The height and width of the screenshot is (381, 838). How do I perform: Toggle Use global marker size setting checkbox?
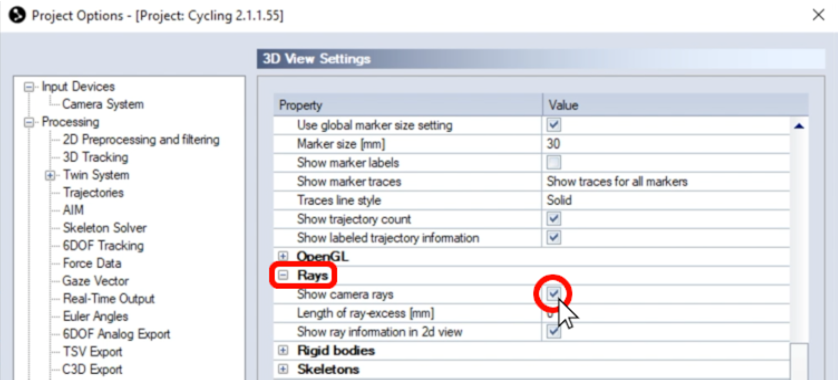554,126
